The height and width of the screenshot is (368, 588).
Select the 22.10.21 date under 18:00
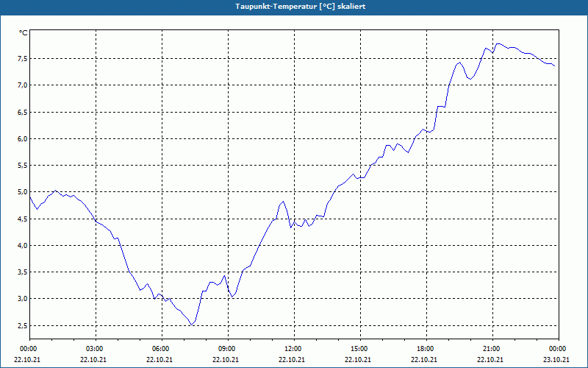(x=424, y=359)
